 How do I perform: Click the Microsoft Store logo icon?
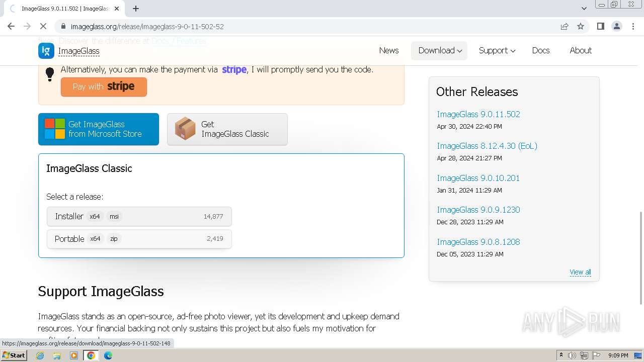pyautogui.click(x=54, y=129)
